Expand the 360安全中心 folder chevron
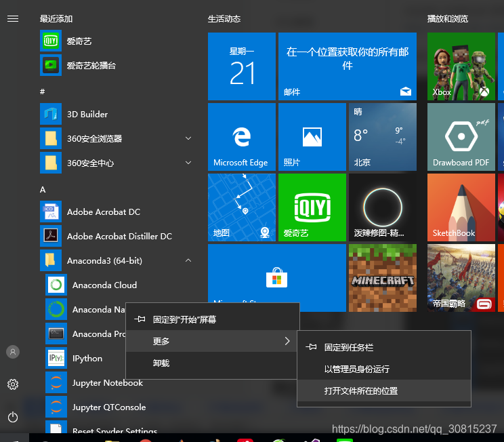This screenshot has height=442, width=504. [188, 163]
